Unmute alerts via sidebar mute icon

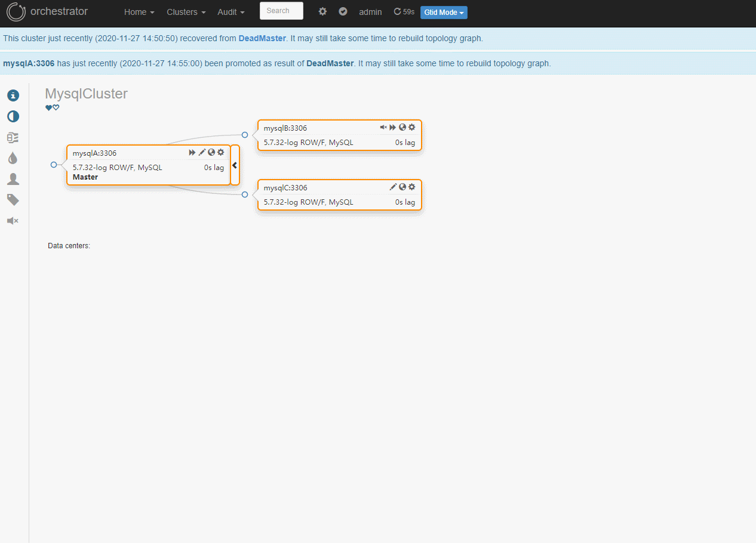(13, 220)
